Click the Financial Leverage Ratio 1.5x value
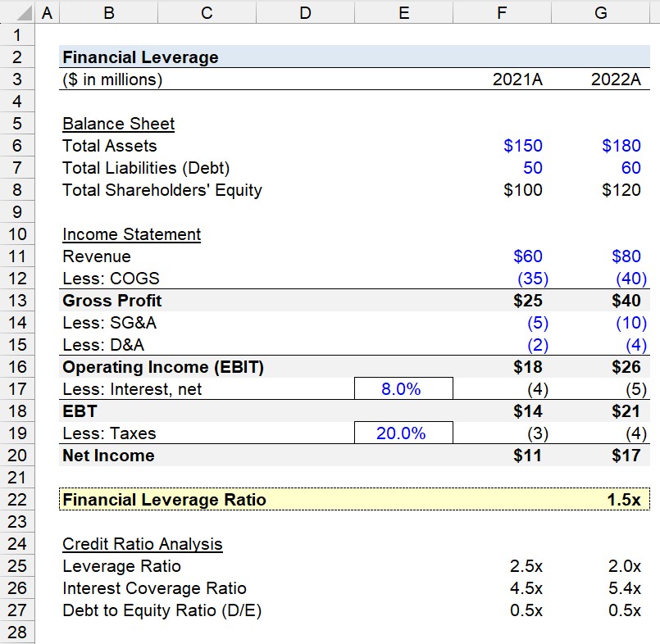Image resolution: width=660 pixels, height=644 pixels. pos(623,499)
